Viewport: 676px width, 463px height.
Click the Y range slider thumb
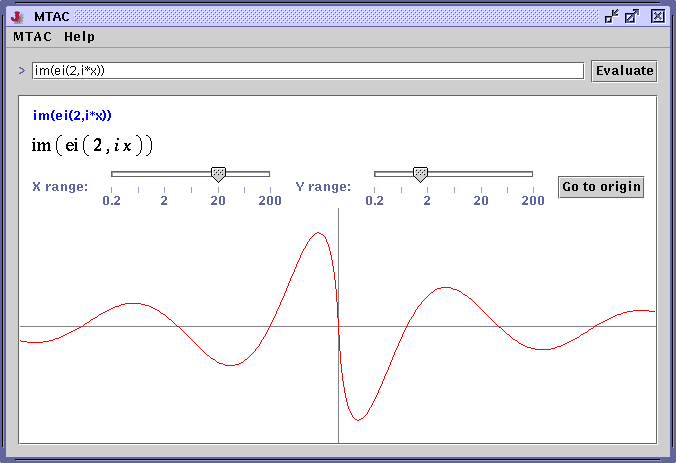[420, 175]
